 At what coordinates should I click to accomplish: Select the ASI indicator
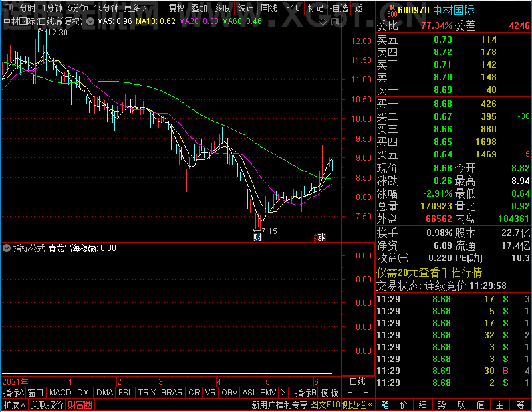coord(248,393)
